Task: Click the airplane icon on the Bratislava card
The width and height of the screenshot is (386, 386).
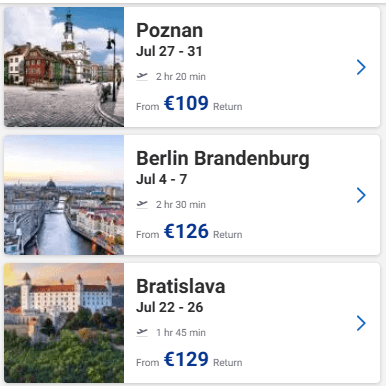Action: point(142,332)
